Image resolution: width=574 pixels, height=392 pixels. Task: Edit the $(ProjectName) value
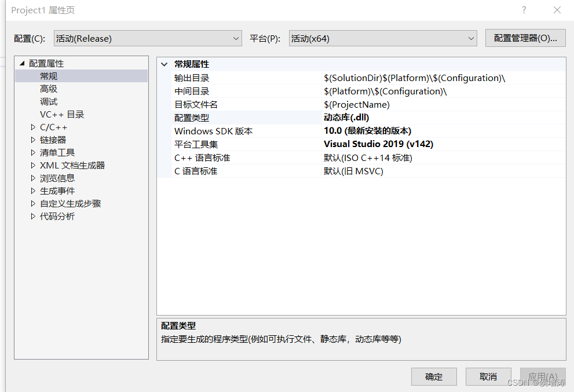click(x=357, y=105)
